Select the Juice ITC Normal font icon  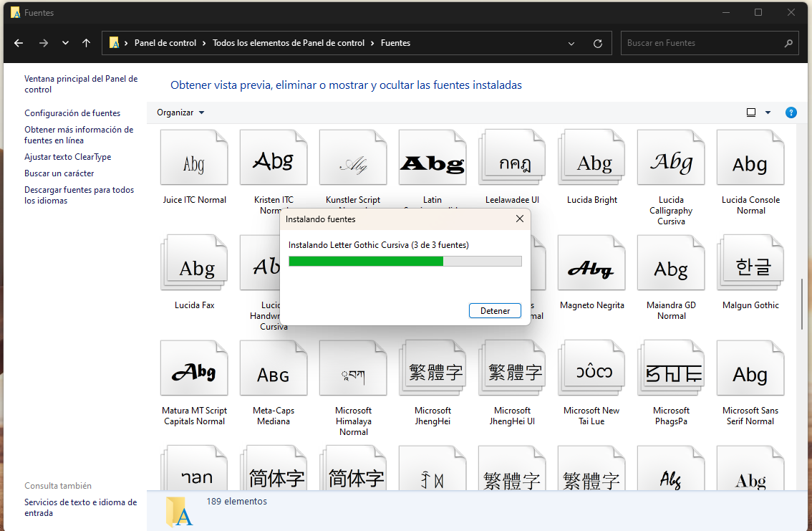[194, 158]
